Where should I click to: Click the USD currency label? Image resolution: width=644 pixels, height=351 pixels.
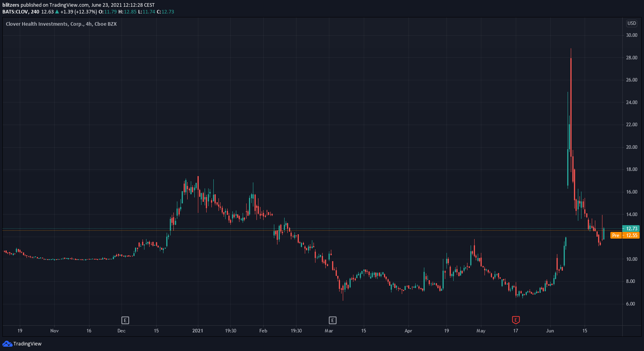point(632,23)
